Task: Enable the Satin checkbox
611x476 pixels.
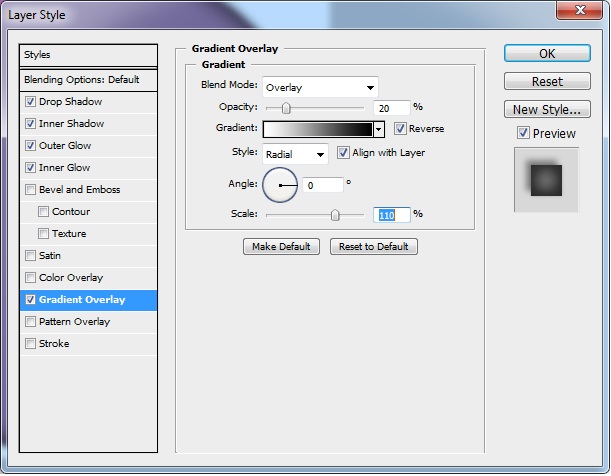Action: (x=30, y=256)
